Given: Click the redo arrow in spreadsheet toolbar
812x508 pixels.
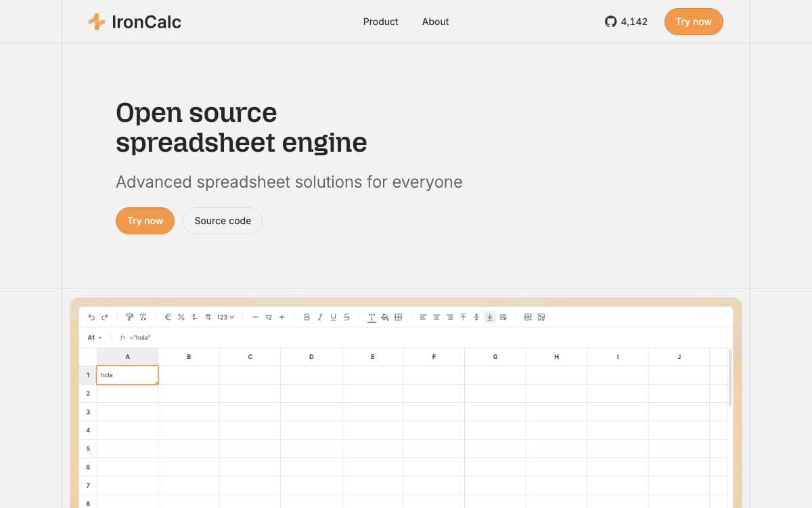Looking at the screenshot, I should (x=104, y=317).
